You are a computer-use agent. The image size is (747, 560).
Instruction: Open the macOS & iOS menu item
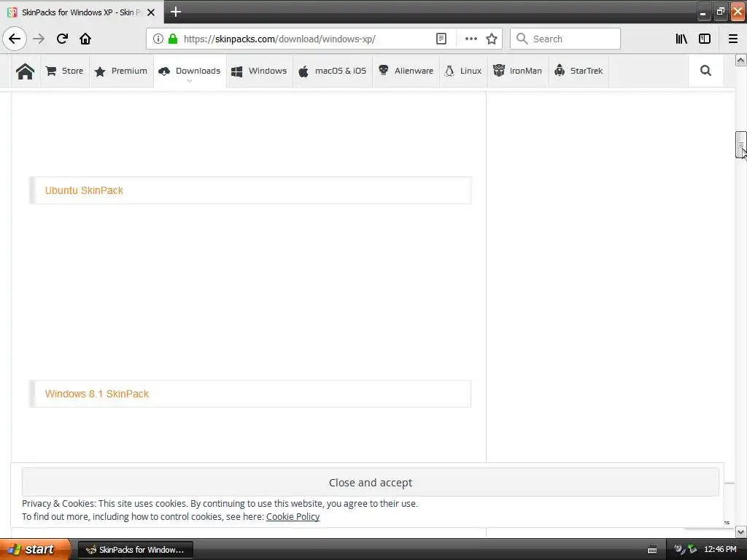(x=332, y=71)
